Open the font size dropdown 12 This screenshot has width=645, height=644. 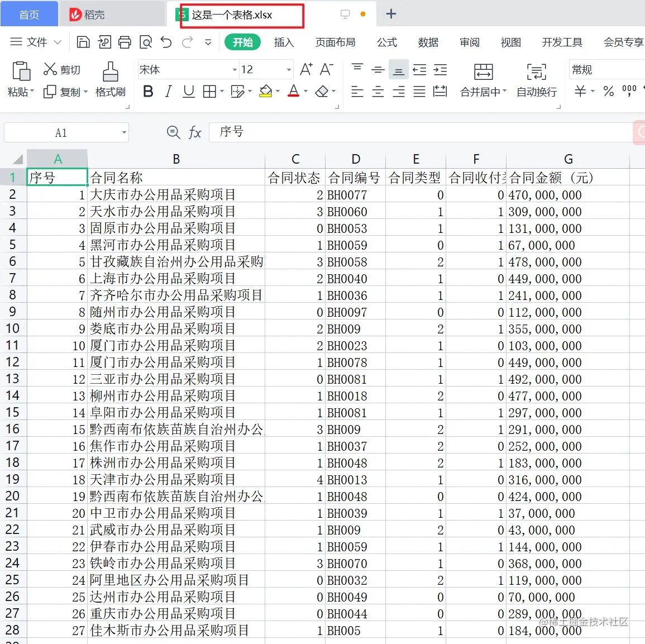[289, 70]
